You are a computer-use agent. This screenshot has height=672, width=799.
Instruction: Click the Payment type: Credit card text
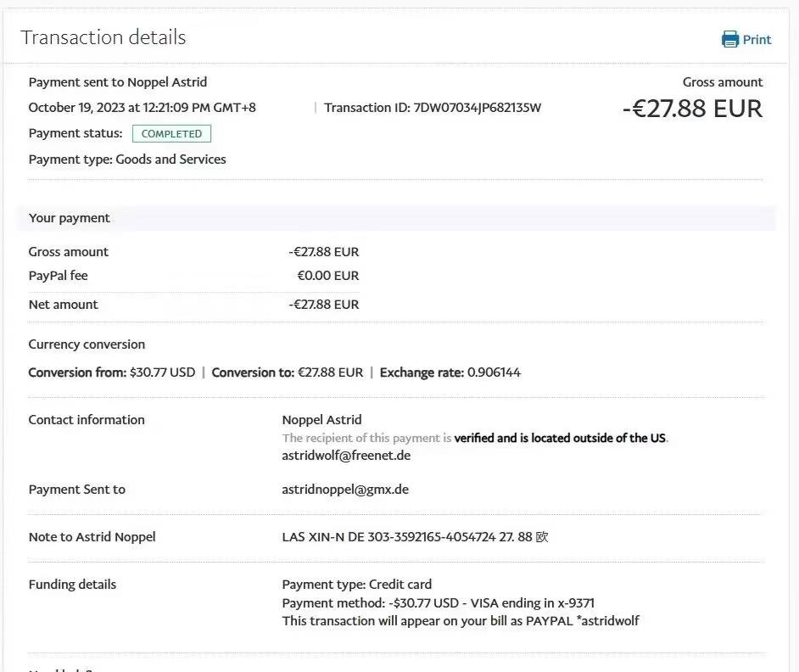pos(356,585)
